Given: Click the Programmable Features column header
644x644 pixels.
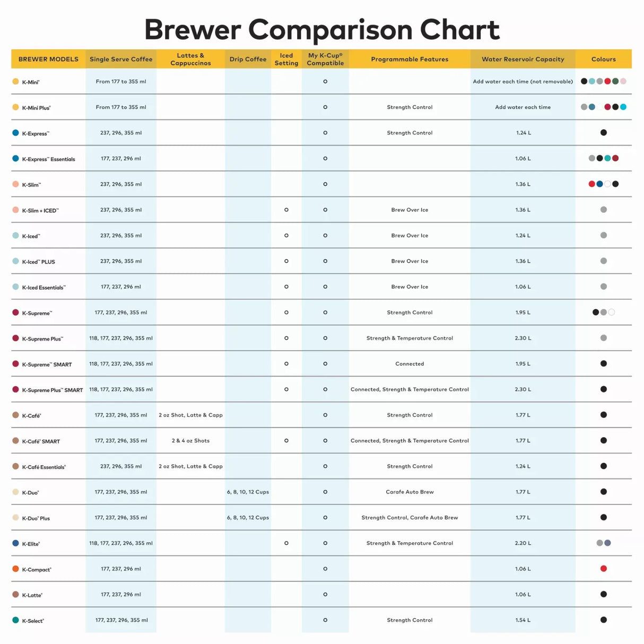Looking at the screenshot, I should (x=410, y=59).
